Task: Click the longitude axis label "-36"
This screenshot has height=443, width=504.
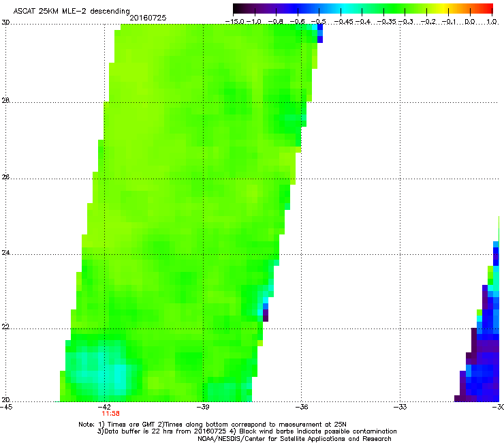Action: coord(302,407)
